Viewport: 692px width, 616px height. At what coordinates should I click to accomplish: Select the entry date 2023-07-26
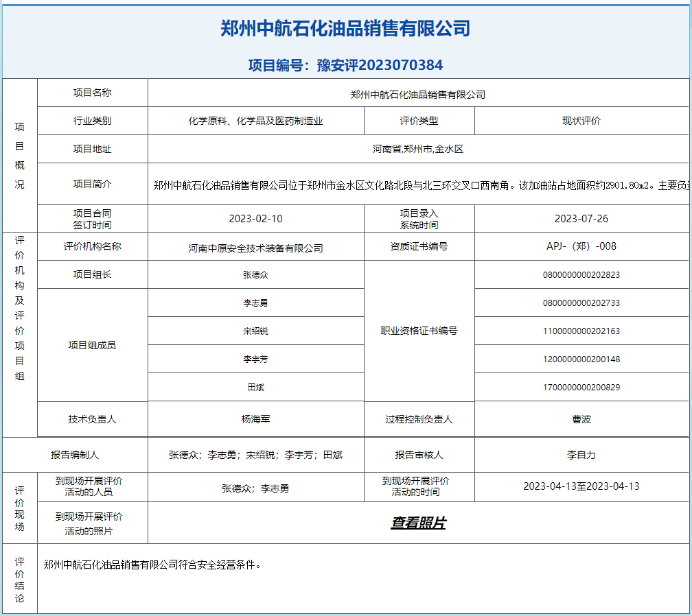pos(581,219)
